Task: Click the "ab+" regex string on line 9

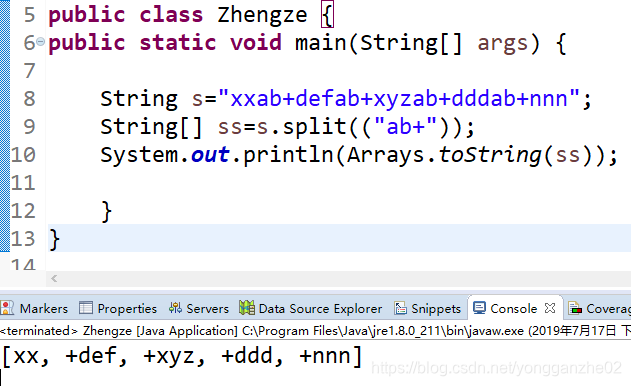Action: [405, 127]
